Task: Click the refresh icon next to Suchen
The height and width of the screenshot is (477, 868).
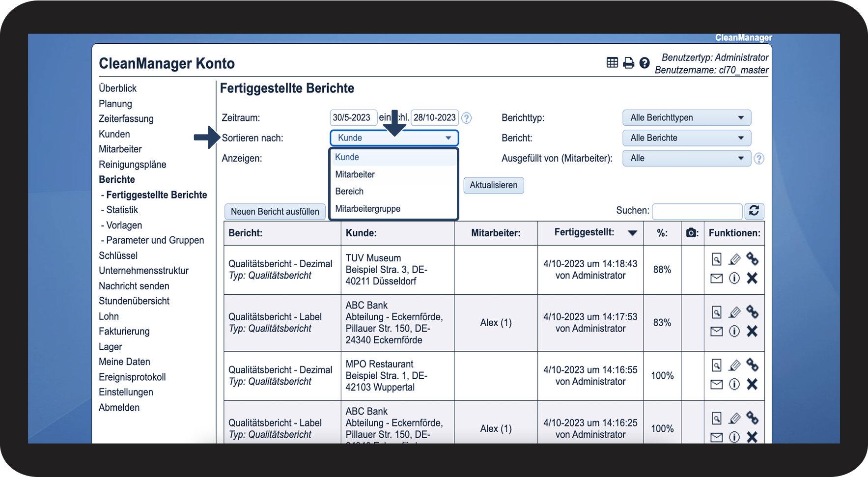Action: pos(754,211)
